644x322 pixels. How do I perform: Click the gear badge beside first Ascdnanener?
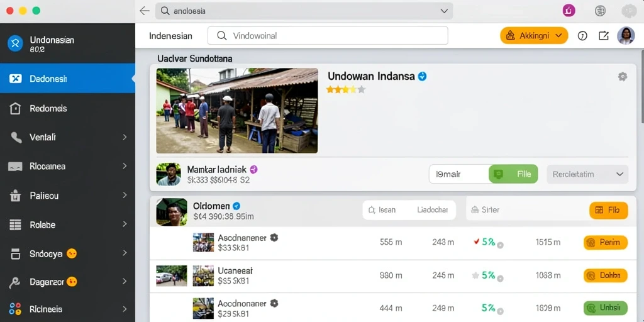[274, 237]
